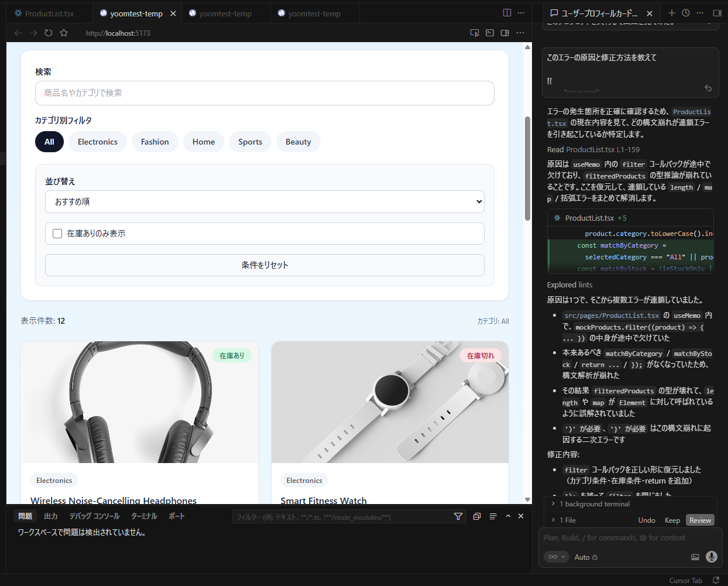Image resolution: width=728 pixels, height=586 pixels.
Task: Go forward in the browser preview
Action: 33,33
